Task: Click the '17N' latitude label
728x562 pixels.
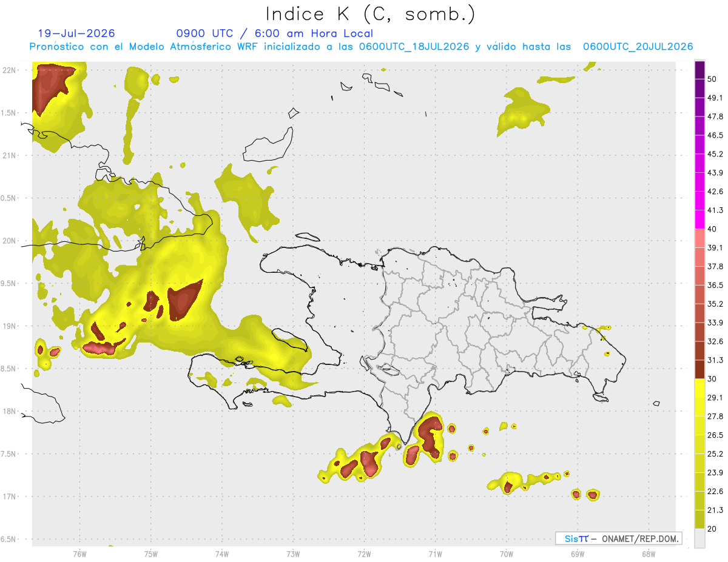Action: [9, 497]
